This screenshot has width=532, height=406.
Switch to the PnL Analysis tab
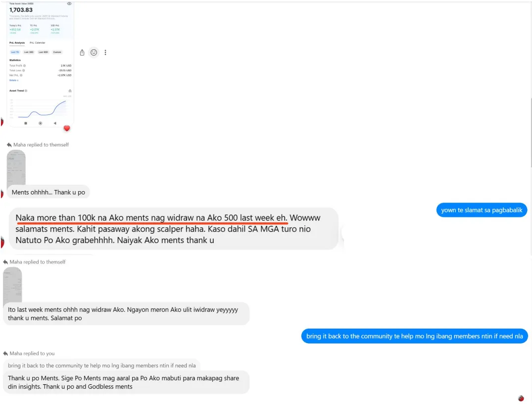17,43
